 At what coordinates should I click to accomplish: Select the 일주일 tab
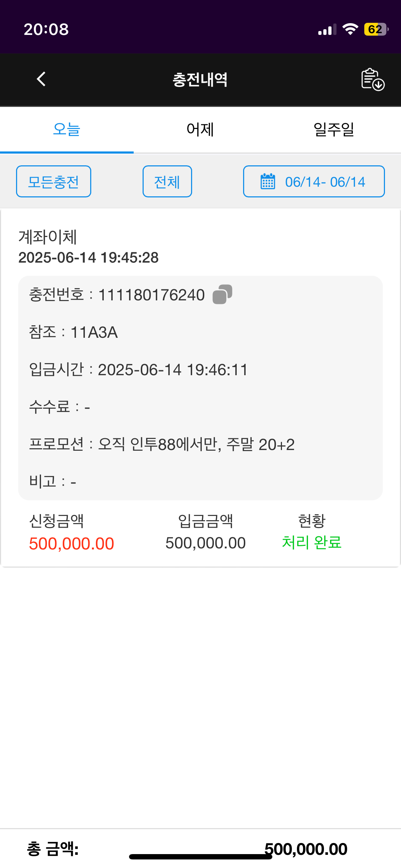click(334, 129)
